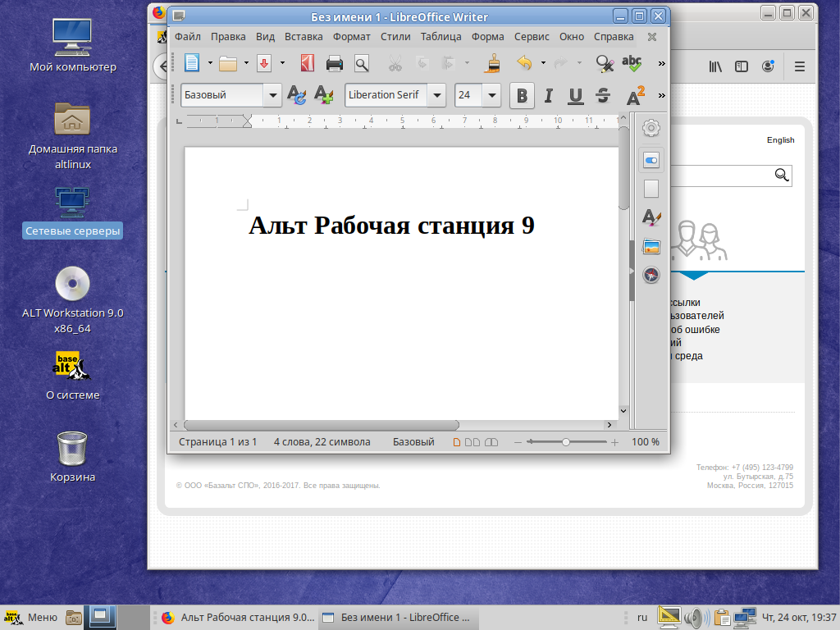Open the paragraph style dropdown

click(273, 95)
